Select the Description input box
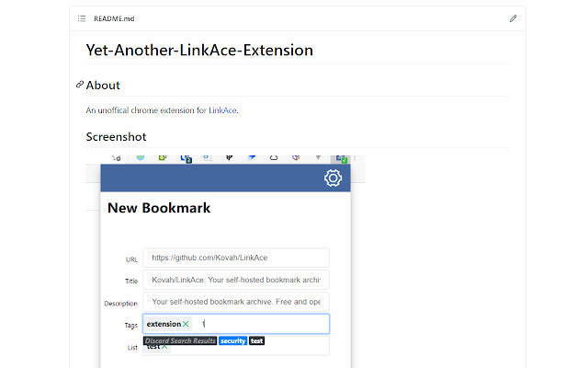This screenshot has width=588, height=368. [x=236, y=302]
